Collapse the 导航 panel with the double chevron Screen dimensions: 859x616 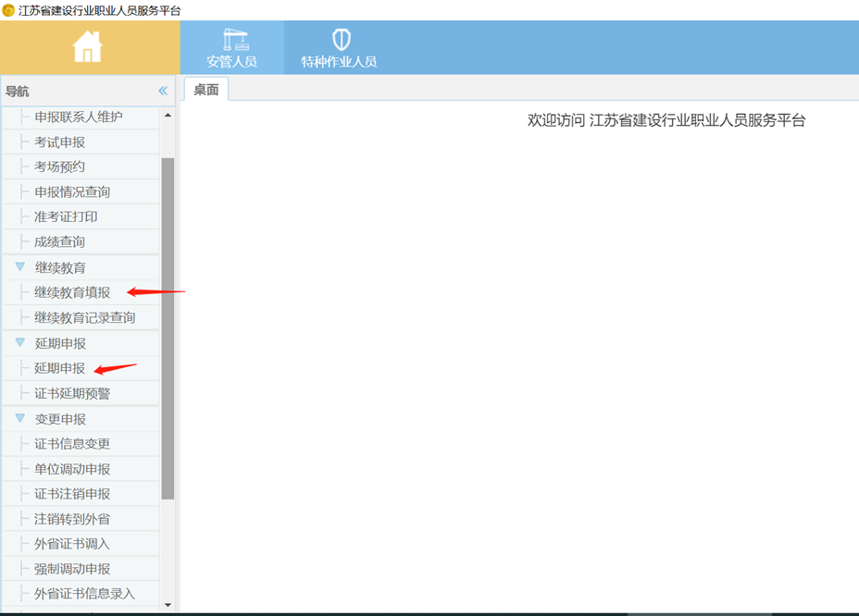point(163,91)
